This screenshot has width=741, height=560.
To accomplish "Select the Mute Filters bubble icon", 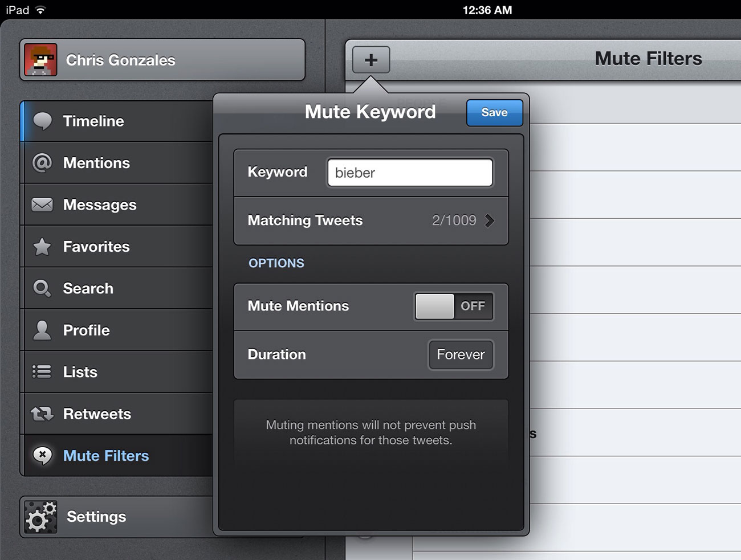I will [x=42, y=456].
